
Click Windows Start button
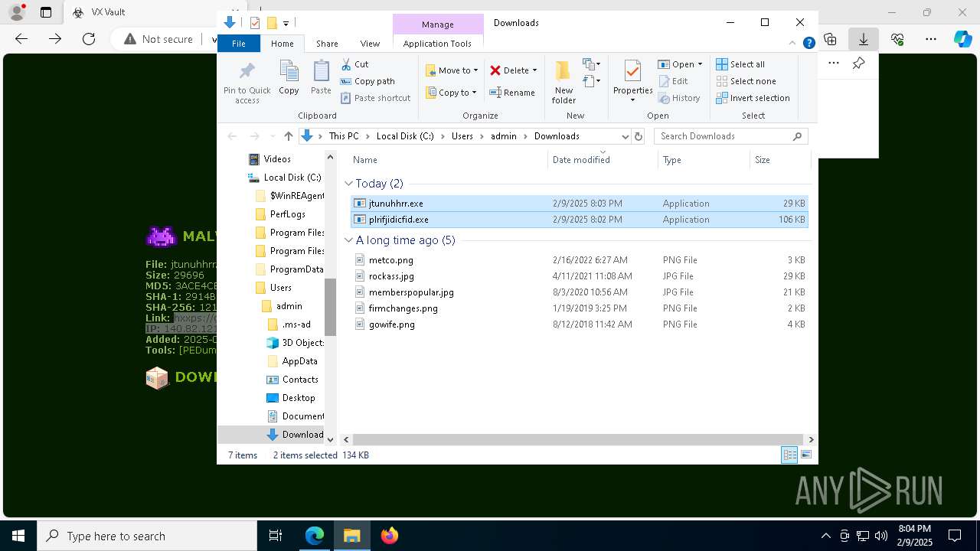[18, 536]
